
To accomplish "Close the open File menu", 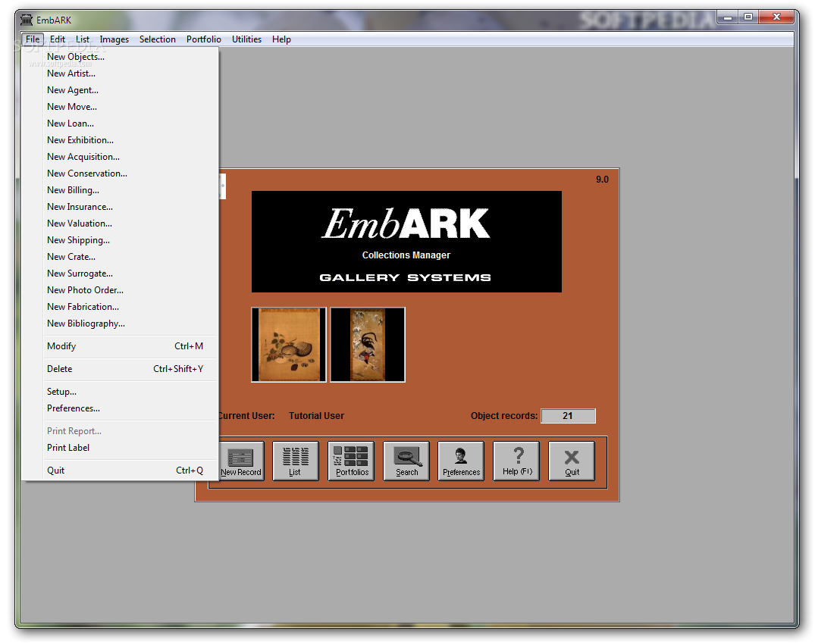I will [33, 39].
